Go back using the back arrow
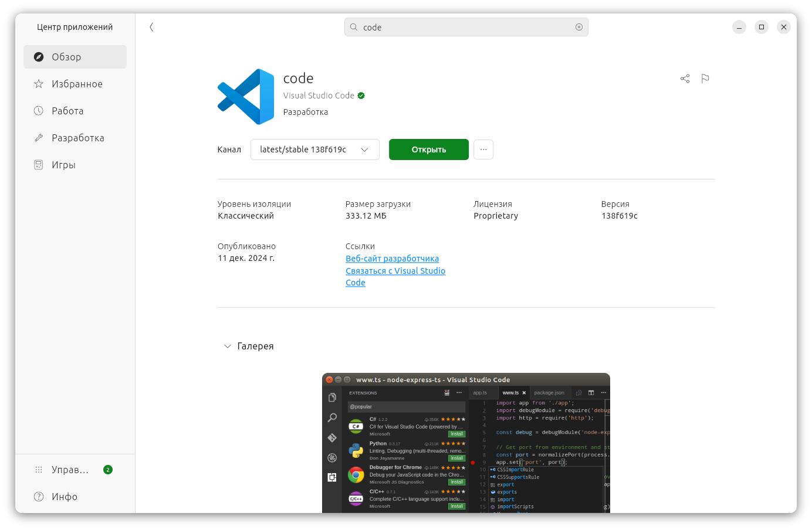This screenshot has width=812, height=530. click(151, 27)
